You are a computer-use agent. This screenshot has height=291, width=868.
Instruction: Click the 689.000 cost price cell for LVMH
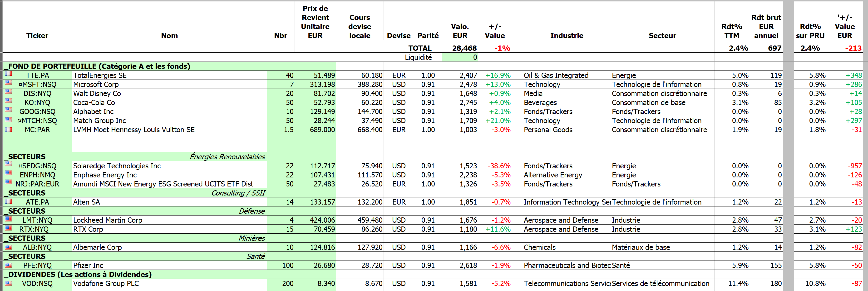[x=315, y=130]
